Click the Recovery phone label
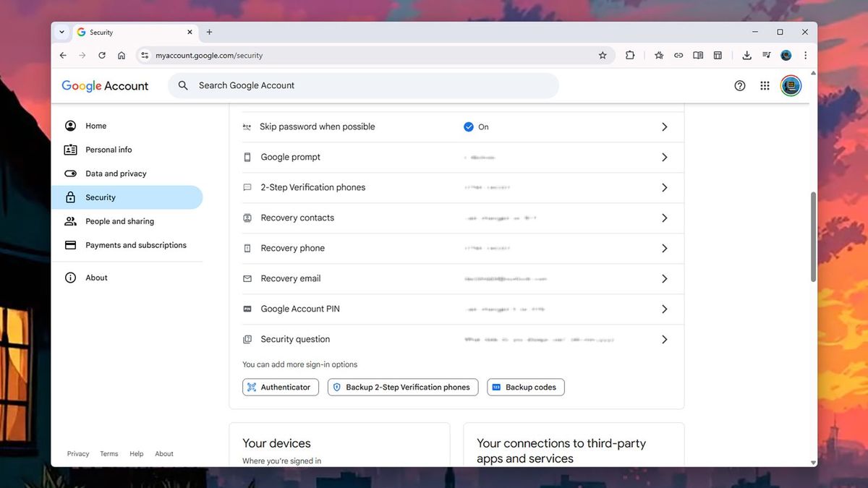This screenshot has width=868, height=488. [292, 248]
